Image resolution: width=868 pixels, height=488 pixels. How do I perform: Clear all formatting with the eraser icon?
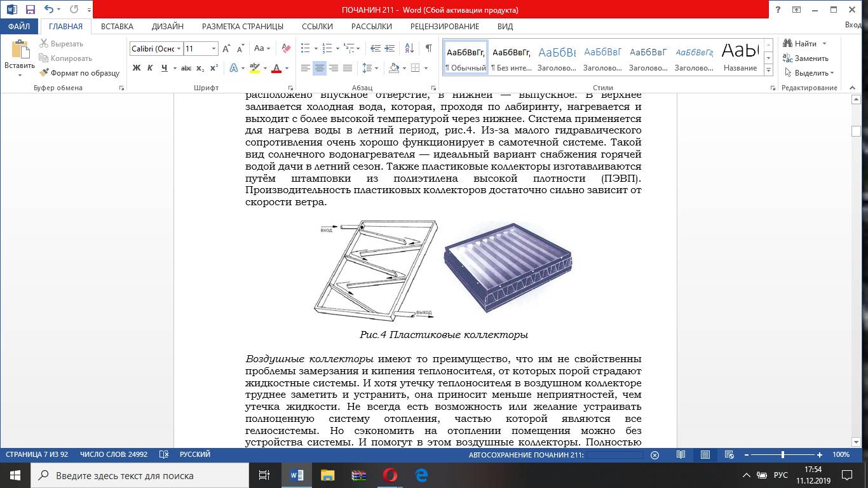pyautogui.click(x=285, y=48)
